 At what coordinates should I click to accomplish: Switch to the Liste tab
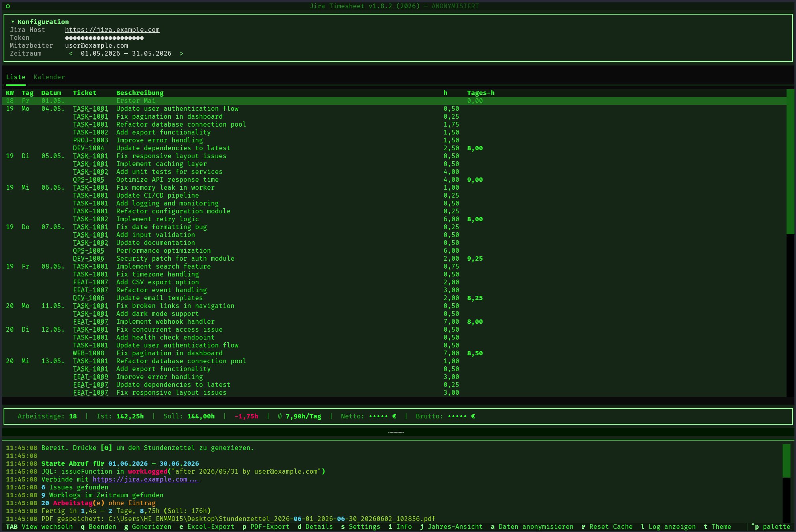pyautogui.click(x=16, y=77)
